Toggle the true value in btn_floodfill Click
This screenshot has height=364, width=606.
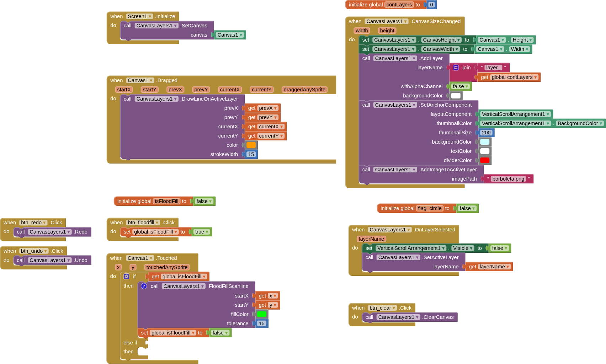click(x=201, y=232)
